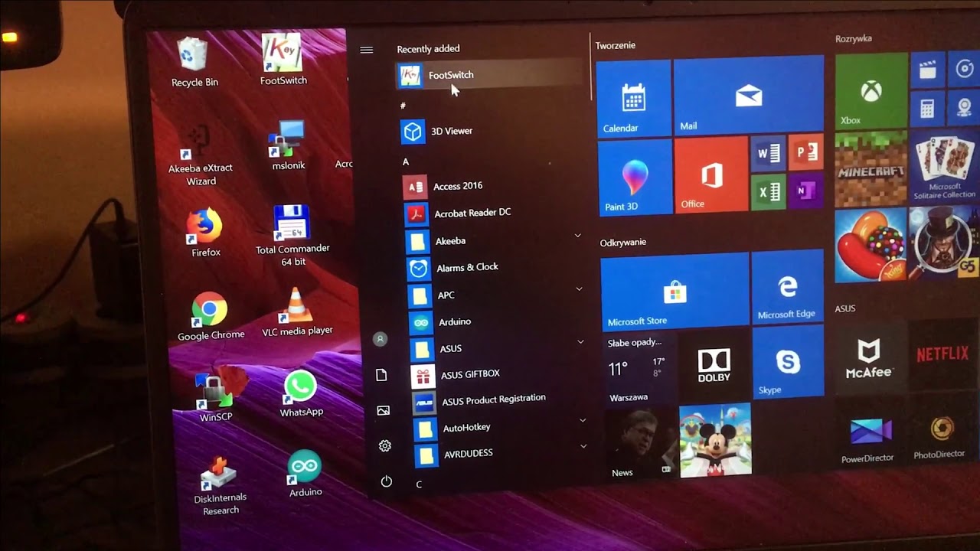Screen dimensions: 980x551
Task: Open the Microsoft Edge tile
Action: click(787, 287)
